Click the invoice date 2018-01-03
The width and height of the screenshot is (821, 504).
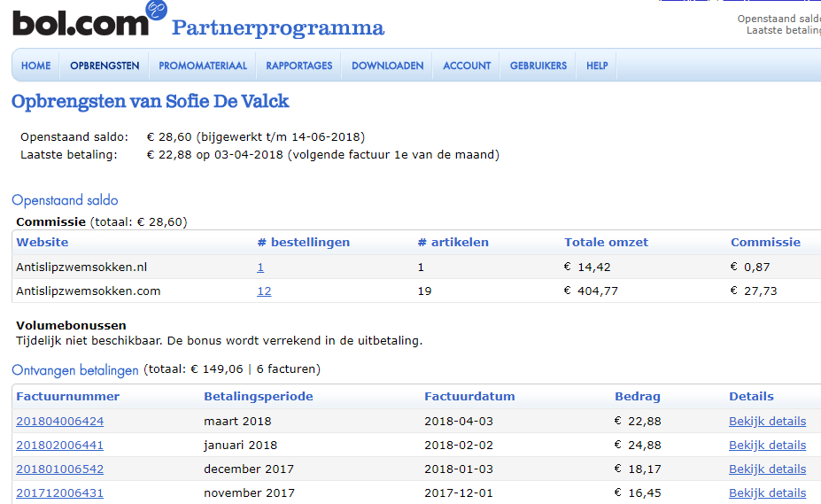coord(459,469)
